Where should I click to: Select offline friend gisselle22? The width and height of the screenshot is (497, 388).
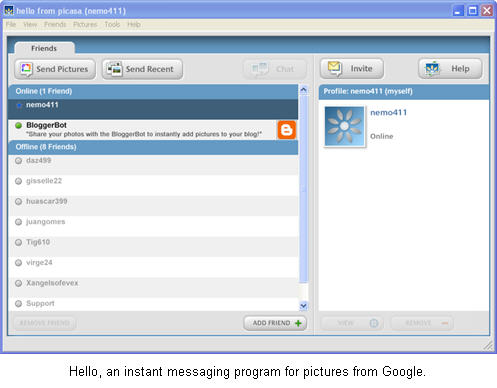153,185
